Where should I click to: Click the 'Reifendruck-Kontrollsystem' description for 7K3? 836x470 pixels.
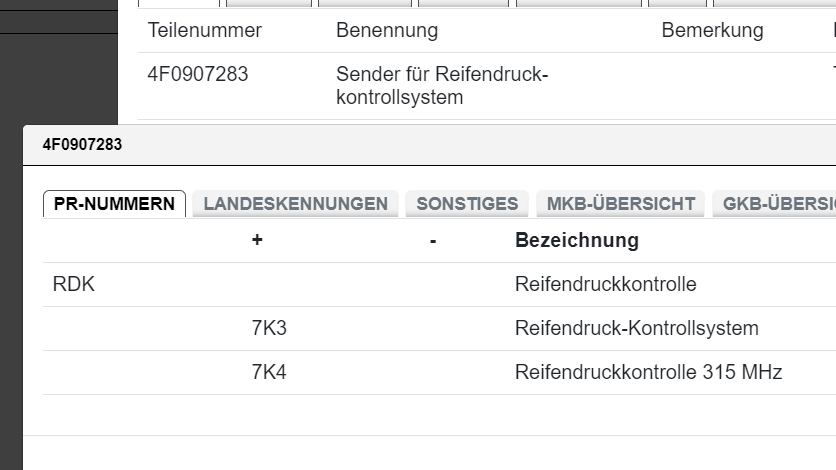pos(636,329)
